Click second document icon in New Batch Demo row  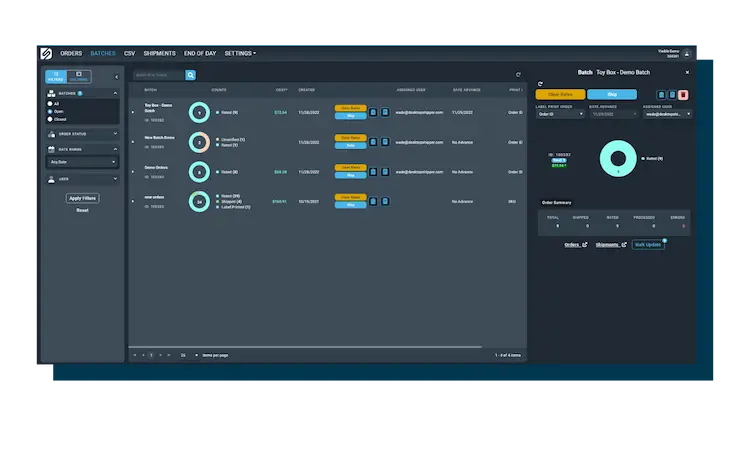coord(385,143)
